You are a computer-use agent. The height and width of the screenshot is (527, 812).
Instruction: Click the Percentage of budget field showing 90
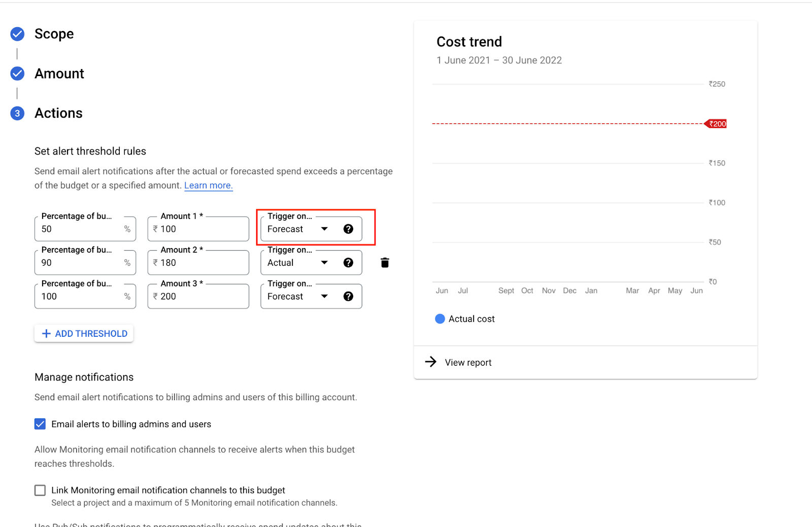click(x=85, y=262)
